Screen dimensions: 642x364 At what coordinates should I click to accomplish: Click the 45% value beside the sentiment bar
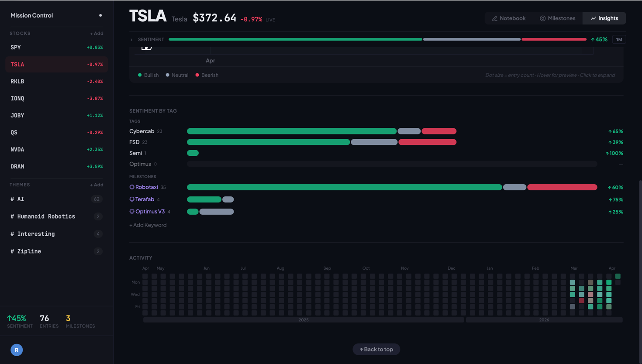pos(599,40)
